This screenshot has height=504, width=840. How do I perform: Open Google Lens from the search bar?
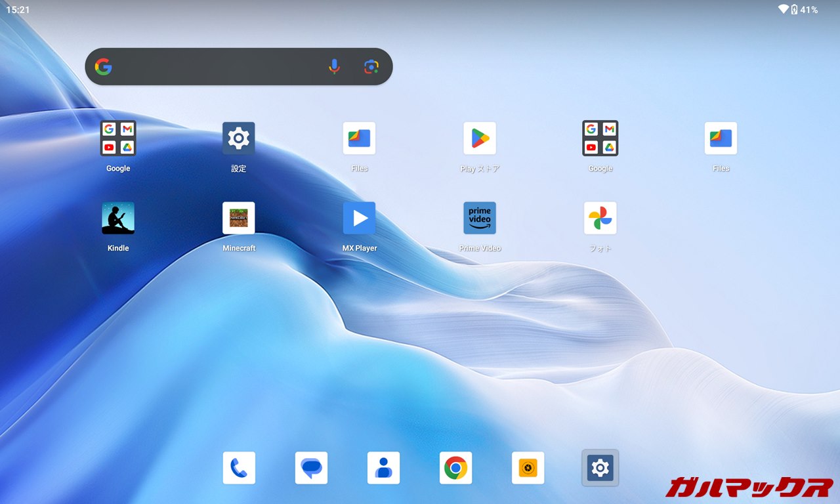[x=371, y=66]
